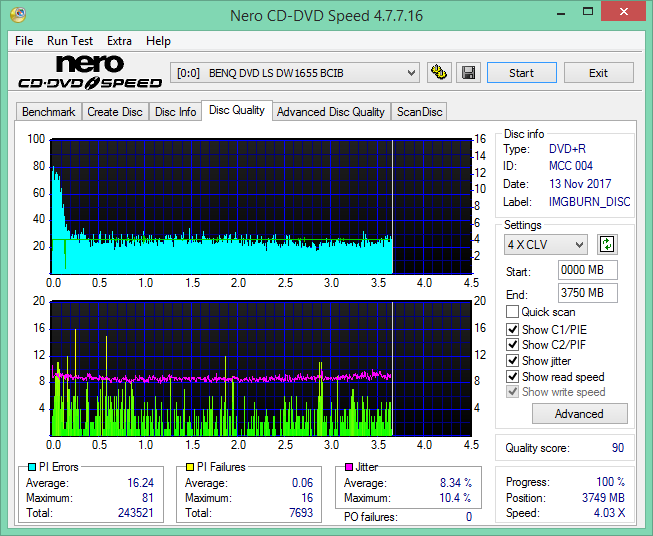Click the disabled Show write speed checkbox
The image size is (653, 536).
[x=512, y=392]
